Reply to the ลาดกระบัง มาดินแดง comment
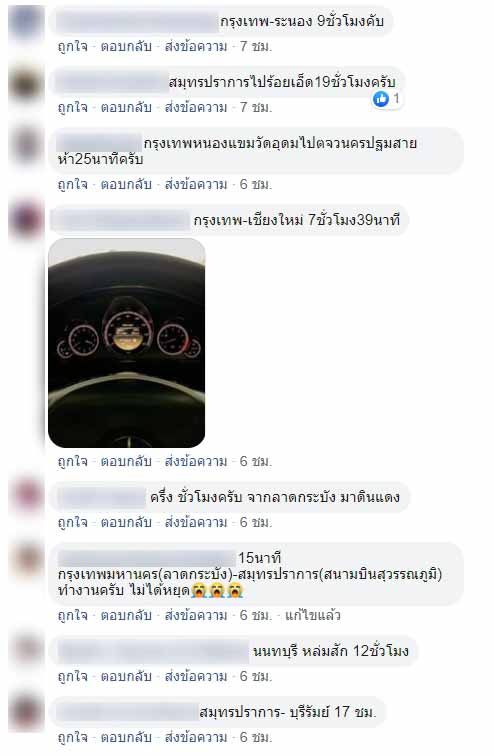 pyautogui.click(x=126, y=522)
